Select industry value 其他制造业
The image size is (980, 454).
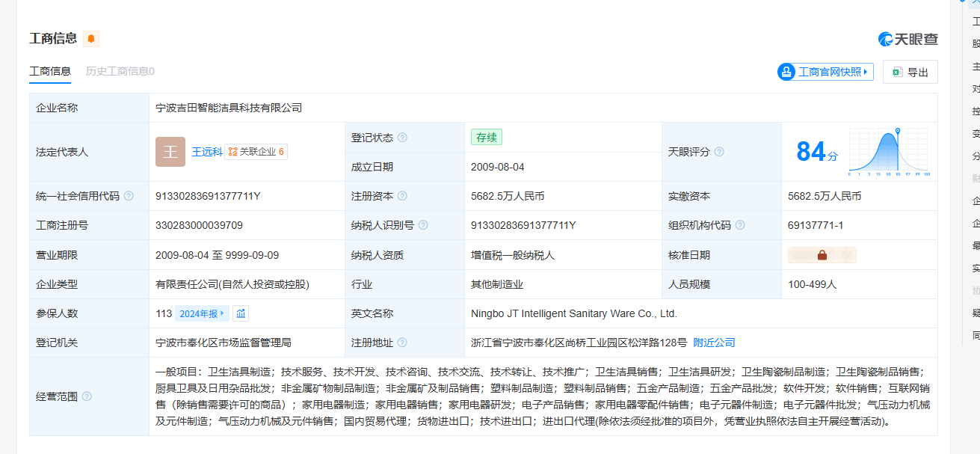coord(497,284)
